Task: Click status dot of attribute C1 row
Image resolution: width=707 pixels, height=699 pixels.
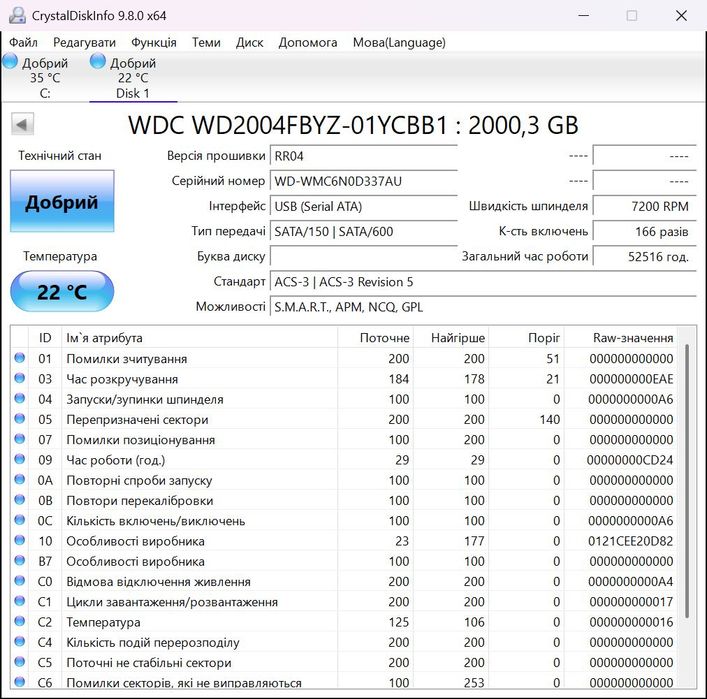Action: click(19, 601)
